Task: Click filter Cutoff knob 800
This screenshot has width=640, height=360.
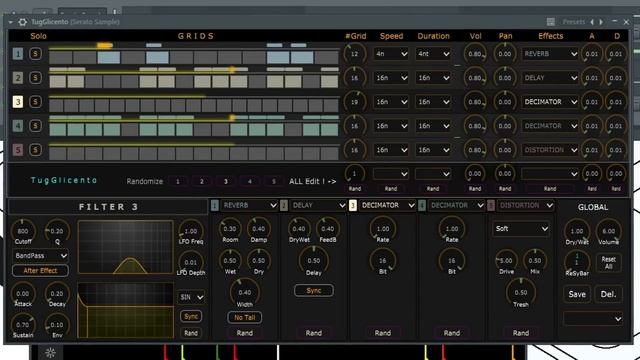Action: coord(23,231)
